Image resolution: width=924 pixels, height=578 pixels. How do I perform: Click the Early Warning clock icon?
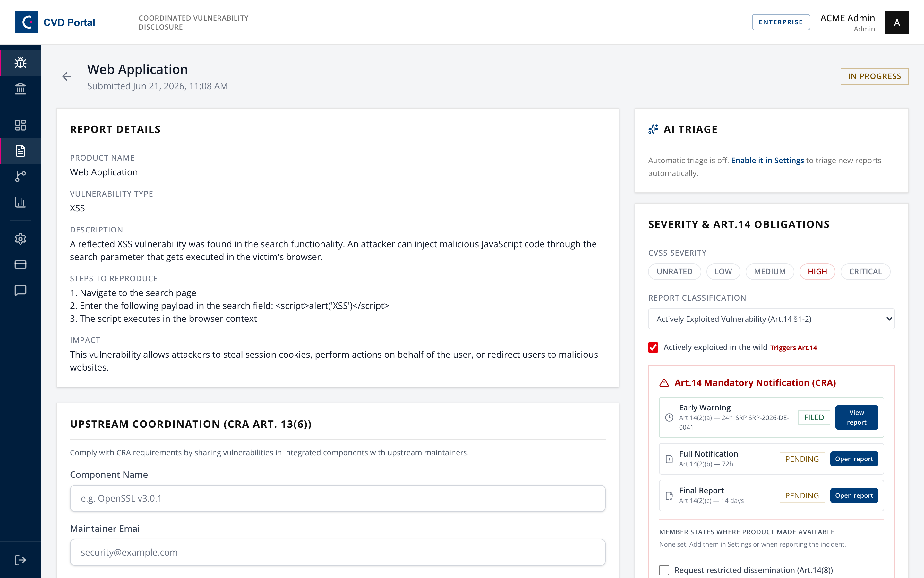pyautogui.click(x=669, y=417)
